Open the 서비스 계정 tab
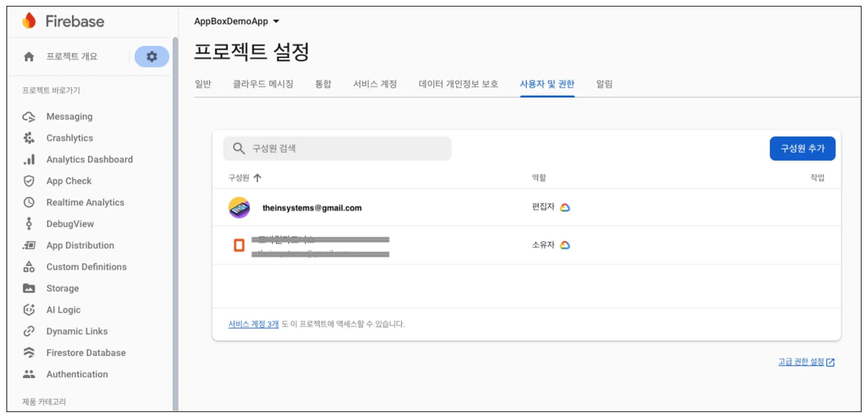This screenshot has width=868, height=417. click(x=375, y=84)
